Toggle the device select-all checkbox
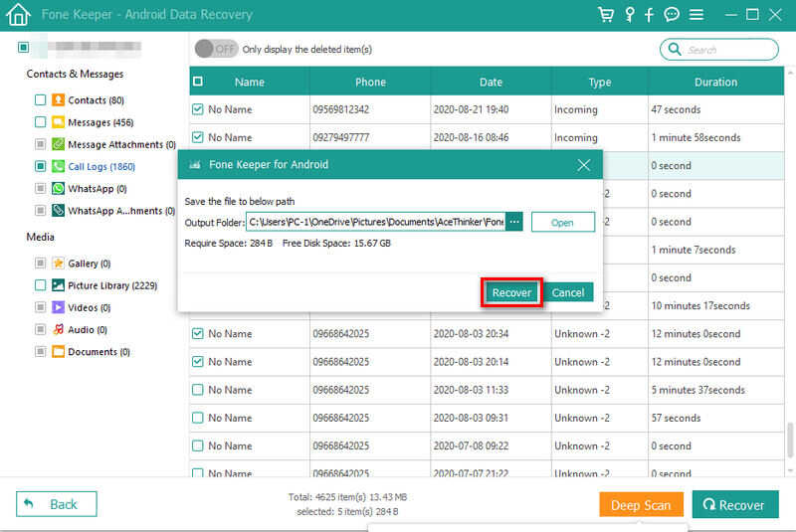 click(x=23, y=47)
